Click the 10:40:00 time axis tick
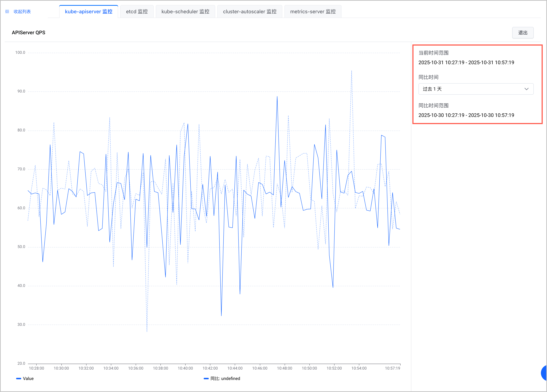The image size is (547, 392). (x=185, y=368)
